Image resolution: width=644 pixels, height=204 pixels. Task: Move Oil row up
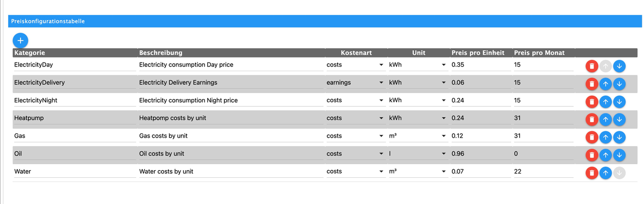pyautogui.click(x=605, y=155)
